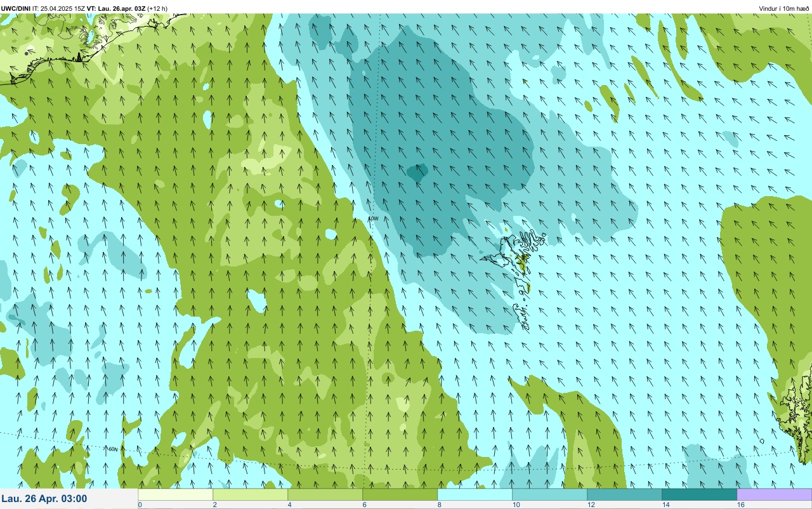
Task: Click the 'UWC/DINI IT: 25.04.2025 15Z' header text
Action: 43,8
